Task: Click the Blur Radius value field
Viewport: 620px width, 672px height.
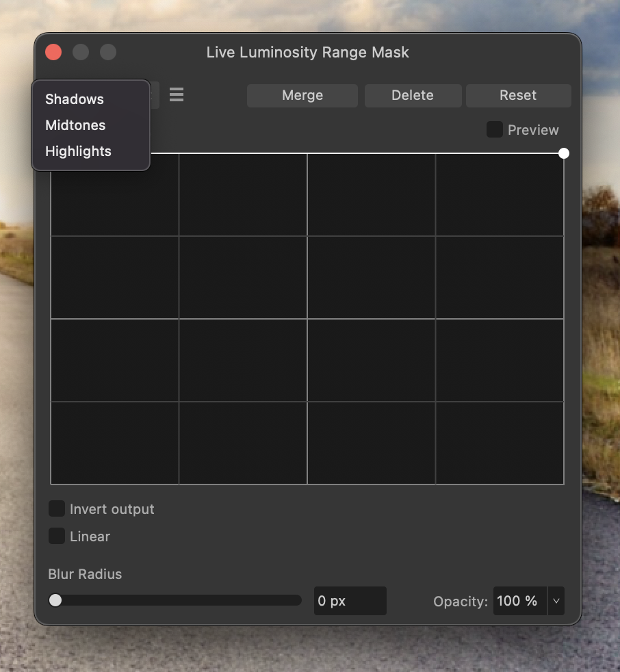Action: point(350,601)
